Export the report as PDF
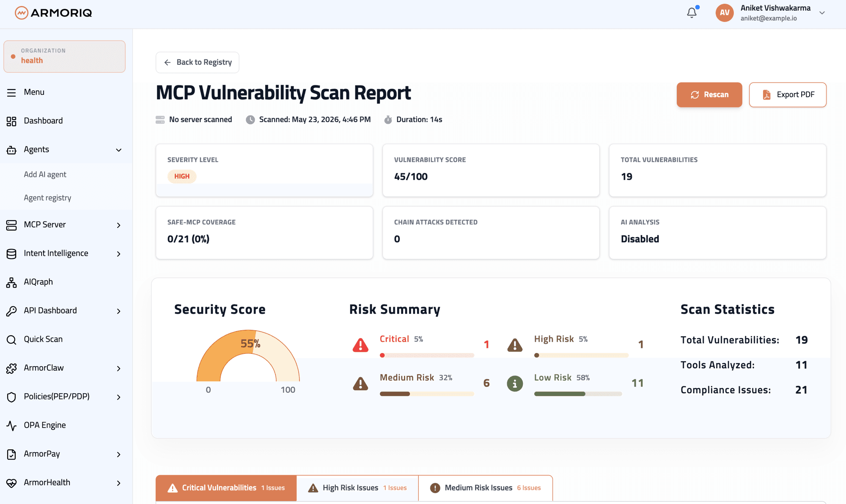The image size is (846, 504). [788, 95]
